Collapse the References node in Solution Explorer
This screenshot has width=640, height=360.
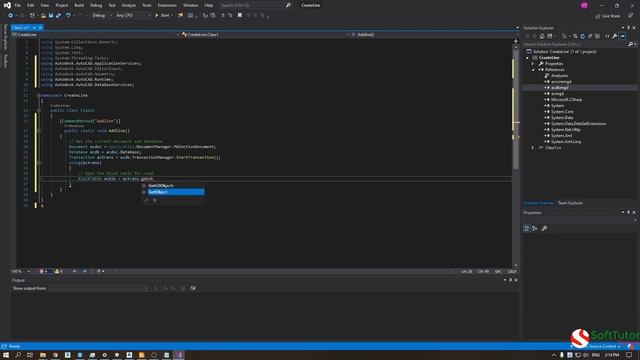point(533,70)
